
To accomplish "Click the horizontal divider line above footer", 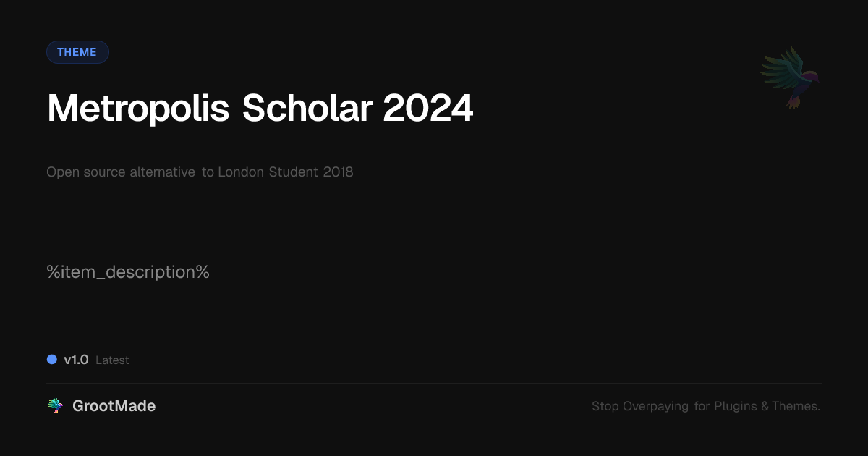I will pyautogui.click(x=434, y=383).
